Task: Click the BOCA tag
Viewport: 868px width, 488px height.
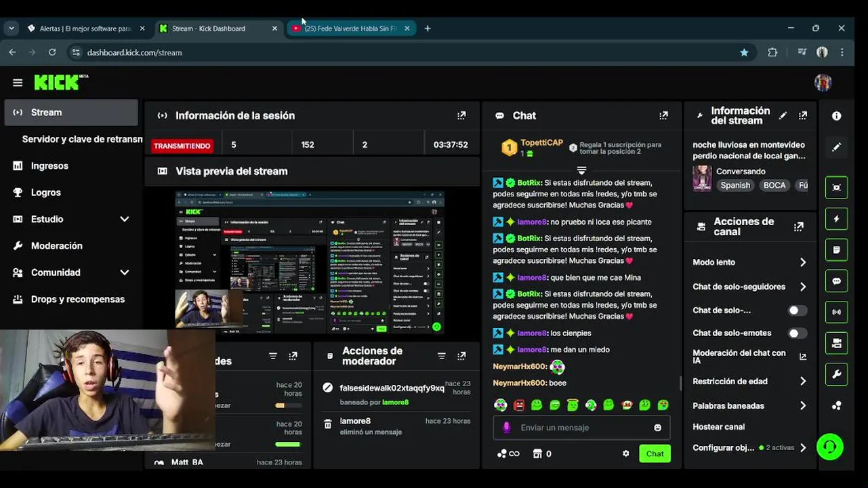Action: click(x=774, y=185)
